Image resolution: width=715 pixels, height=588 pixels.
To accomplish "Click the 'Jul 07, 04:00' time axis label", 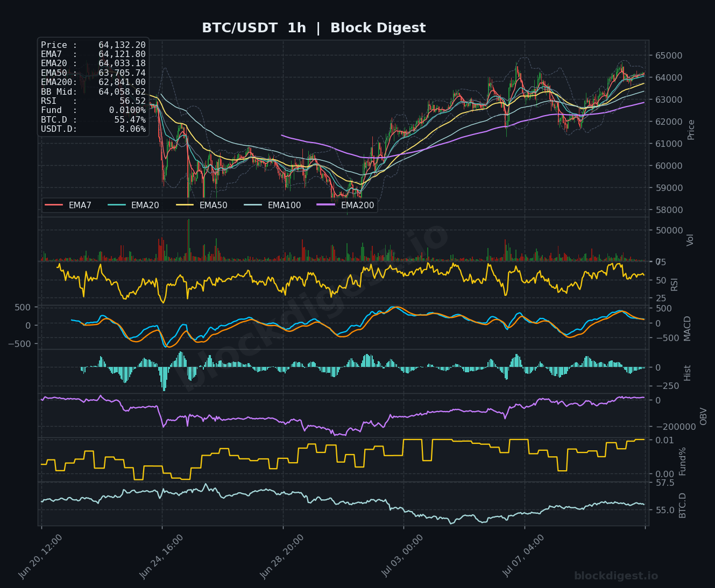I will (523, 556).
